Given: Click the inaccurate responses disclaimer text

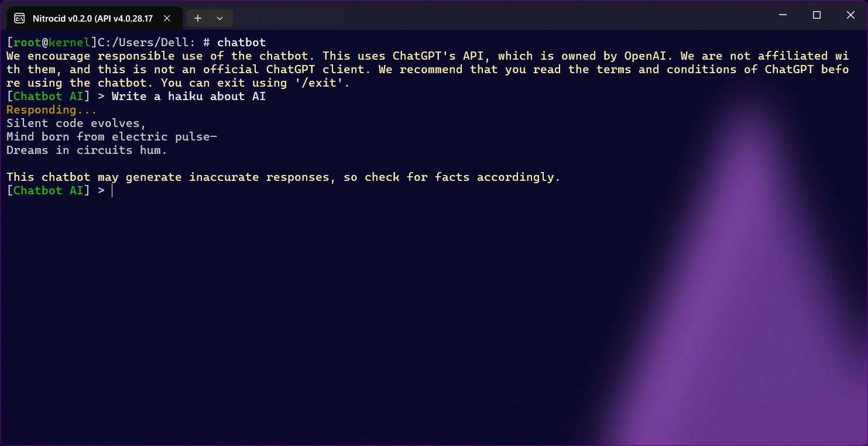Looking at the screenshot, I should [283, 177].
